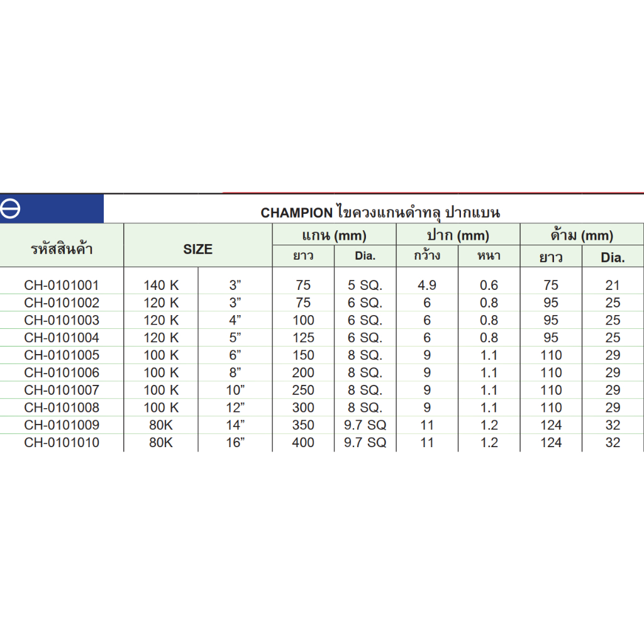This screenshot has width=644, height=644.
Task: Click the 21 handle diameter cell
Action: [613, 285]
